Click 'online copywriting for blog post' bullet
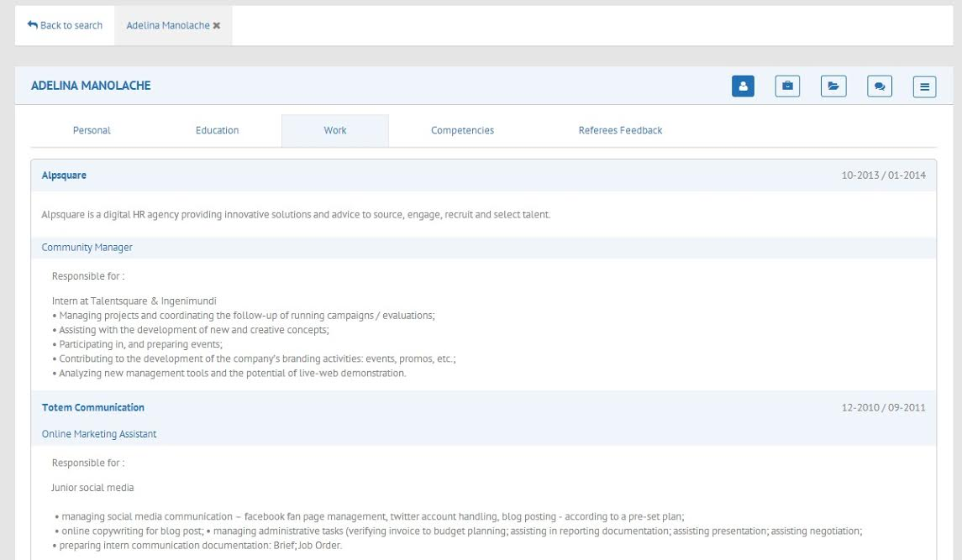This screenshot has height=560, width=962. tap(458, 531)
